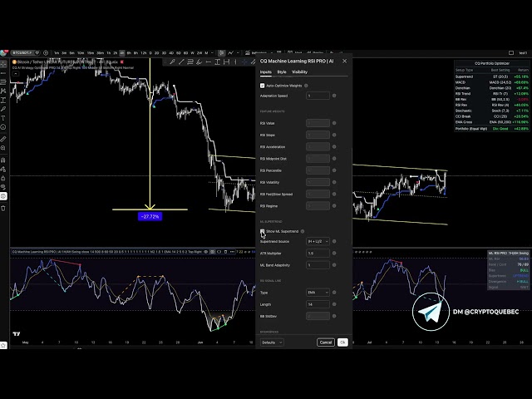The width and height of the screenshot is (532, 399).
Task: Click info icon next to BB StdDev
Action: click(334, 316)
